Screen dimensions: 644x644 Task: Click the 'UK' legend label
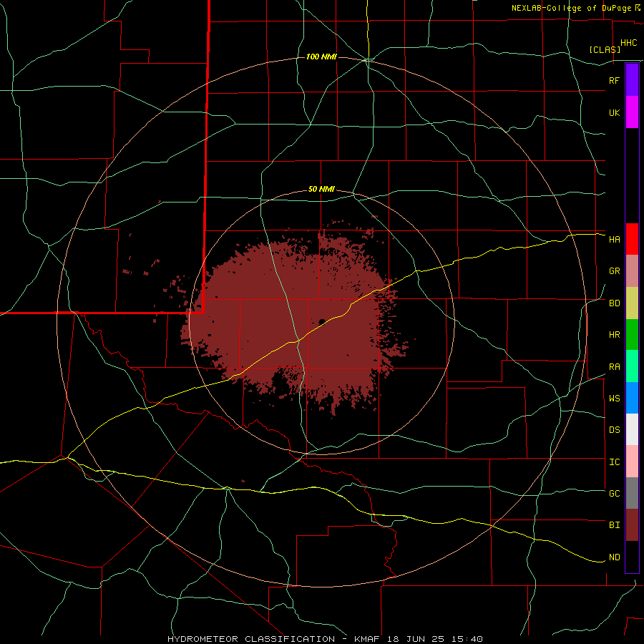pos(615,112)
